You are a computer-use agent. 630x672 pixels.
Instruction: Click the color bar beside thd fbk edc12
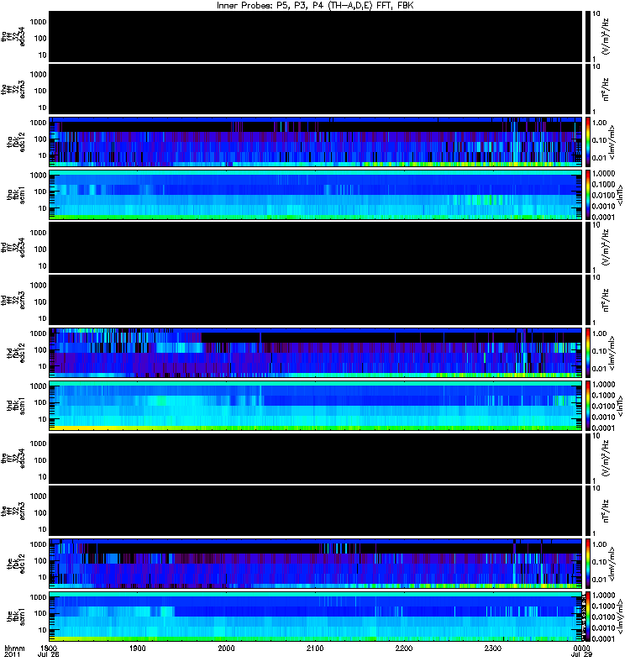587,353
